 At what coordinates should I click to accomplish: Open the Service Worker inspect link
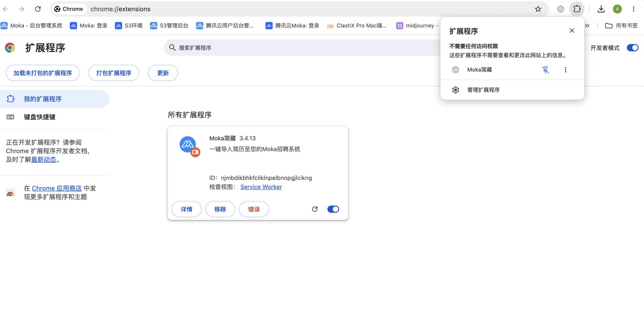(261, 187)
